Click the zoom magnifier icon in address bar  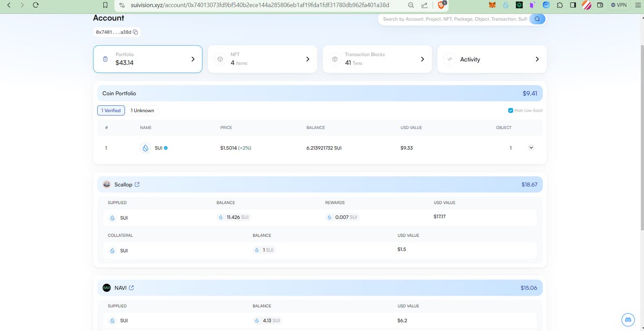pyautogui.click(x=411, y=5)
